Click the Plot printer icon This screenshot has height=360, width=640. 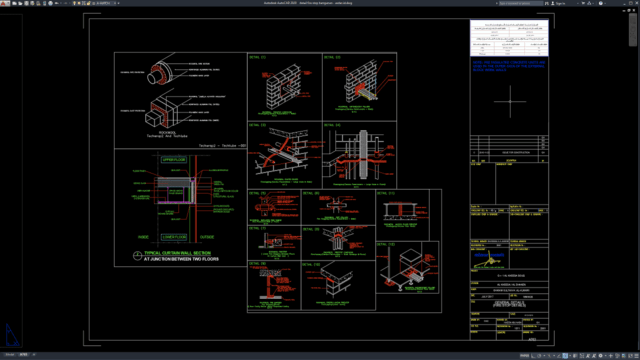(x=51, y=3)
